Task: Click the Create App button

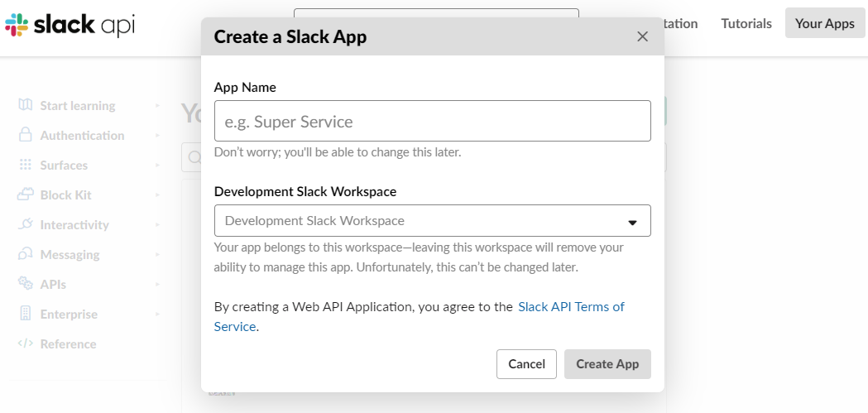Action: 607,364
